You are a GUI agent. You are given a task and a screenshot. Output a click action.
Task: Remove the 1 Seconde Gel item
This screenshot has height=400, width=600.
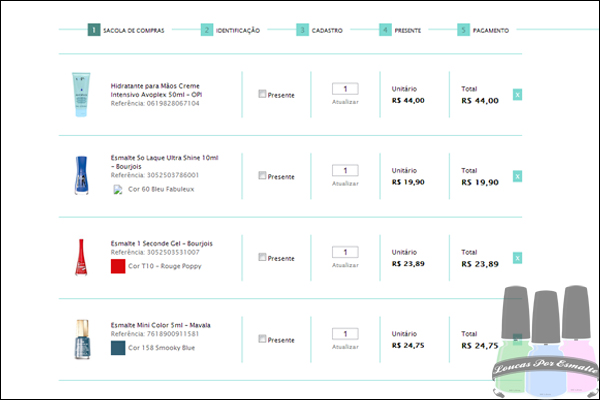[517, 258]
